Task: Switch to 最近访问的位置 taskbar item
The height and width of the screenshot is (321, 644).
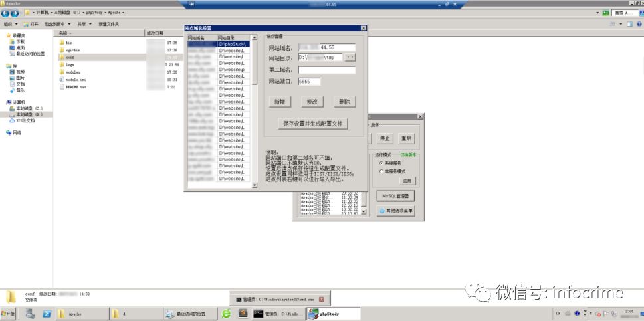Action: pyautogui.click(x=191, y=314)
